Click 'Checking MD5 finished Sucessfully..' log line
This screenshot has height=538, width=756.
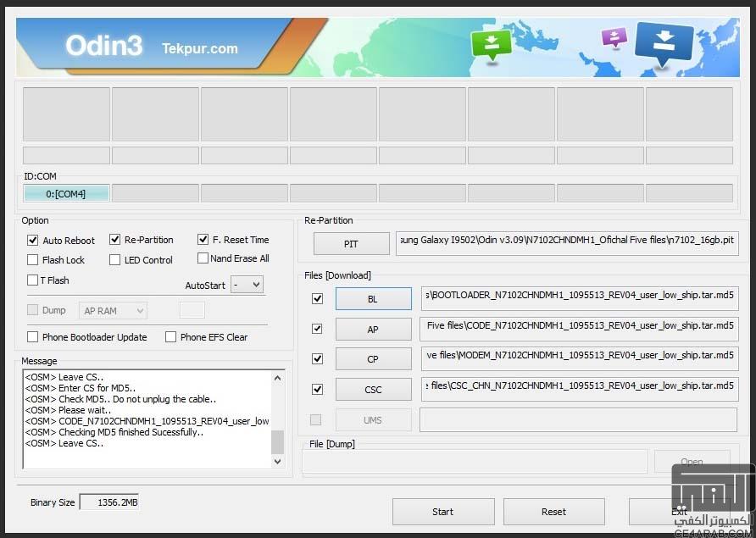(x=114, y=432)
